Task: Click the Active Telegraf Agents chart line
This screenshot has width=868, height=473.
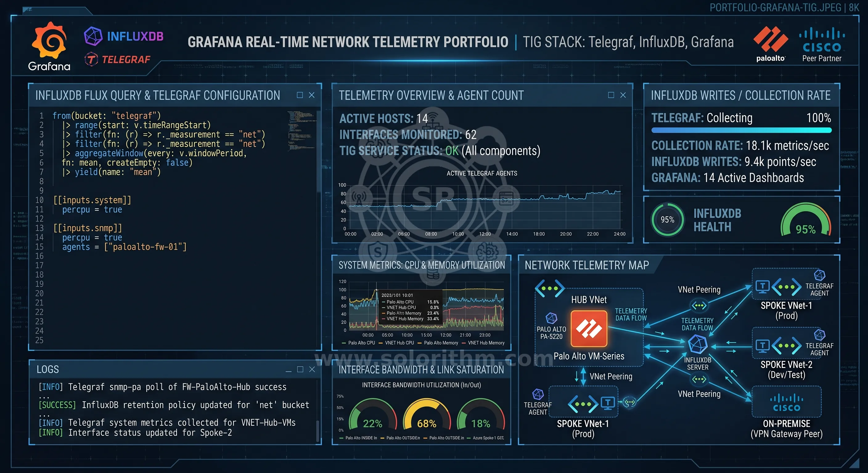Action: pyautogui.click(x=485, y=199)
